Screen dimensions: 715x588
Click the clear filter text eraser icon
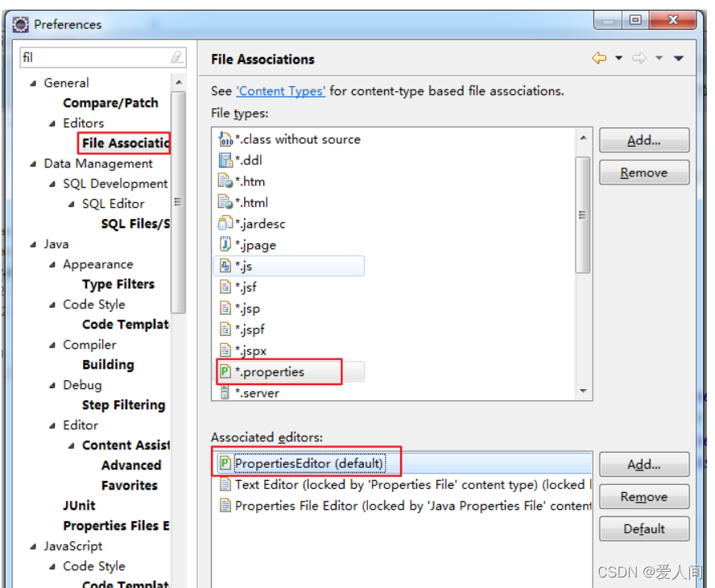click(177, 57)
